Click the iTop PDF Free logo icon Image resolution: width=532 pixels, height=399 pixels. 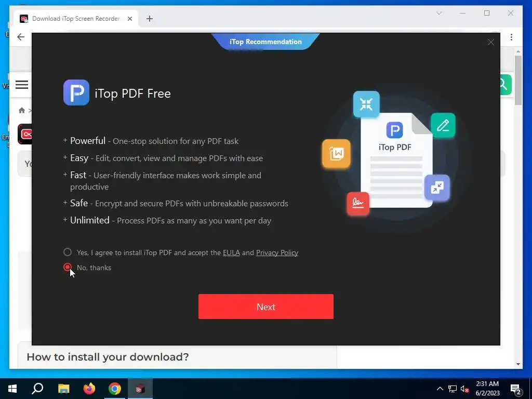tap(76, 92)
